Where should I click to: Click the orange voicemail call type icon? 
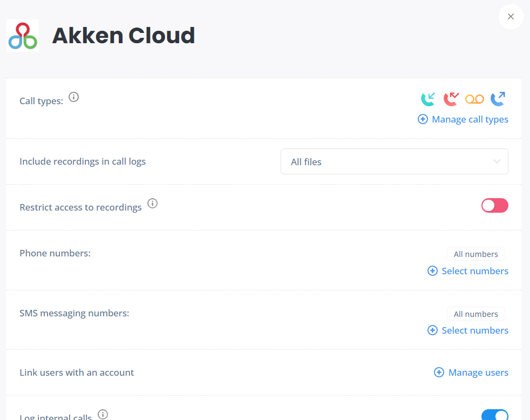click(474, 99)
